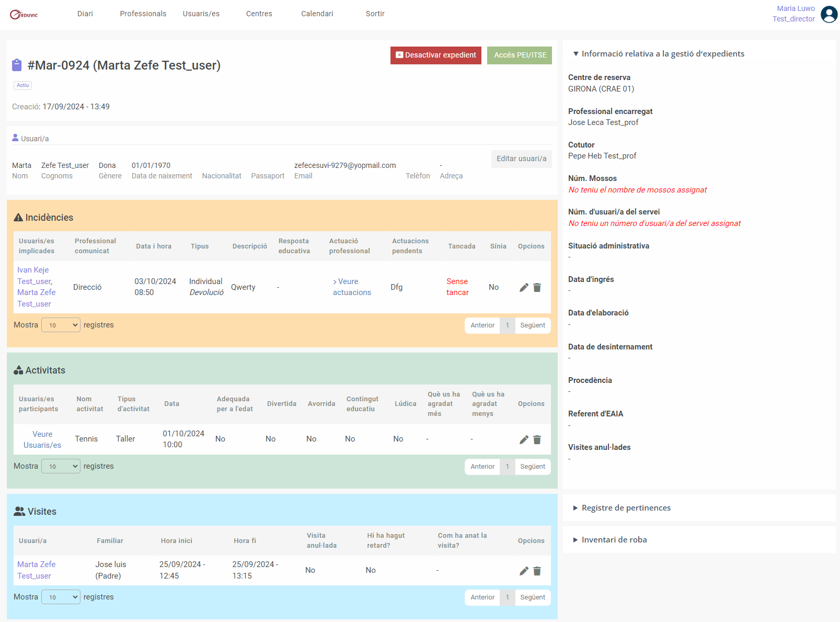840x622 pixels.
Task: Sort incidents by Tipus column
Action: pos(200,246)
